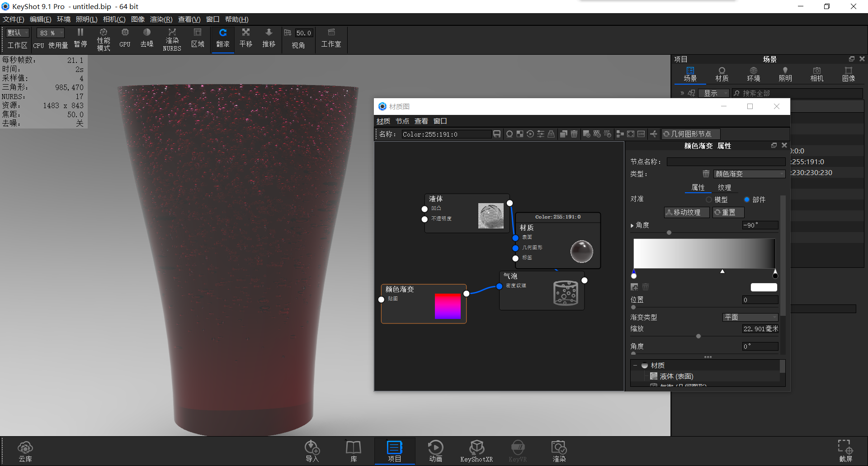
Task: Delete the selected node using the trash icon
Action: [574, 134]
